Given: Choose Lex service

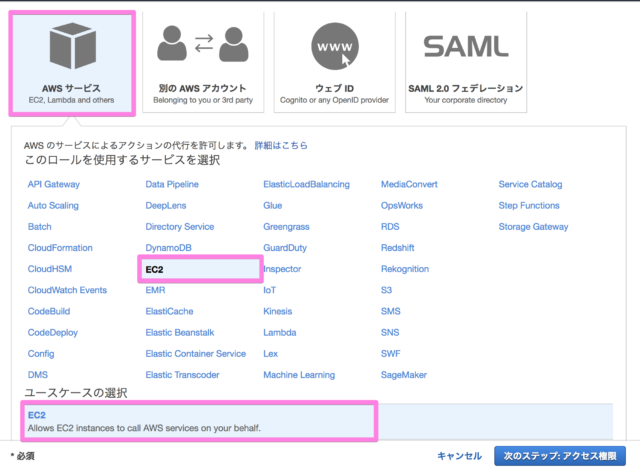Looking at the screenshot, I should pyautogui.click(x=271, y=354).
